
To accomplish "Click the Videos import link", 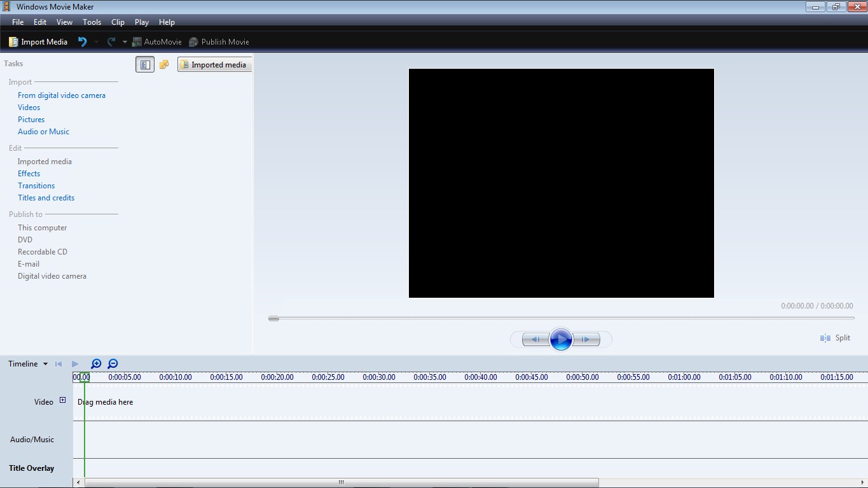I will 29,108.
